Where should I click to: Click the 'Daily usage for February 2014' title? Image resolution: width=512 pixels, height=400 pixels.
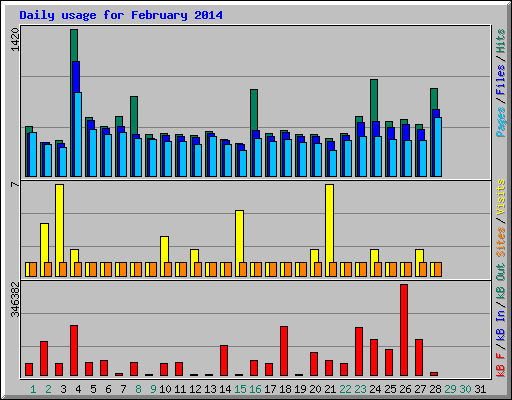121,15
